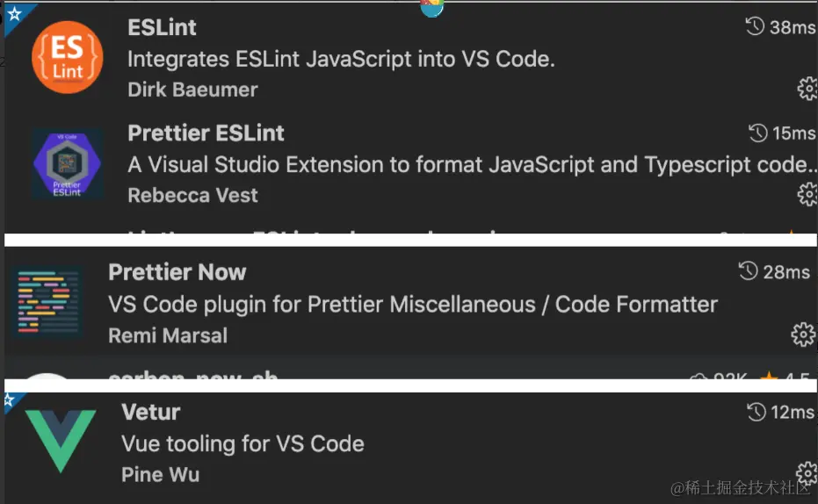
Task: Click the ESLint 38ms activation time icon
Action: [755, 27]
